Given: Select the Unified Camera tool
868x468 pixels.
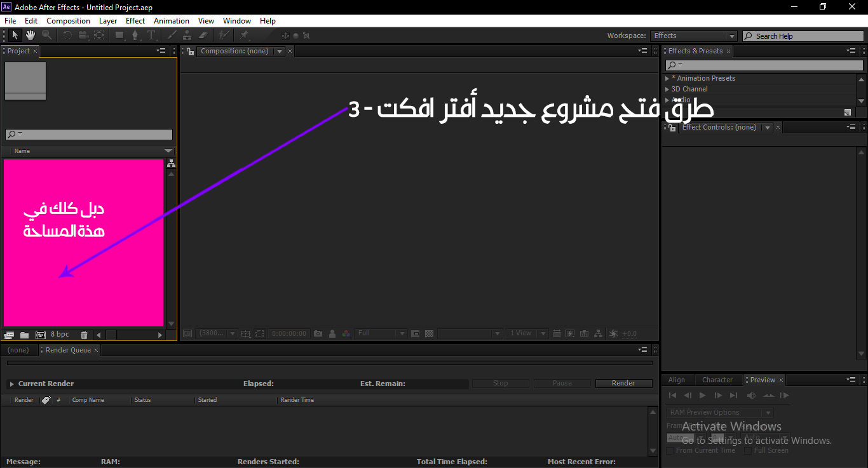Looking at the screenshot, I should click(x=83, y=36).
